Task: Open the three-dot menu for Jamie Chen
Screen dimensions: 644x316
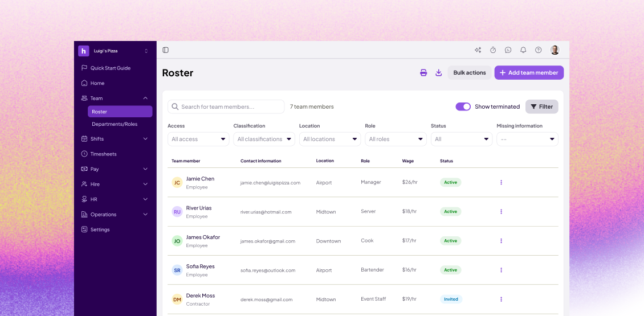Action: tap(501, 182)
